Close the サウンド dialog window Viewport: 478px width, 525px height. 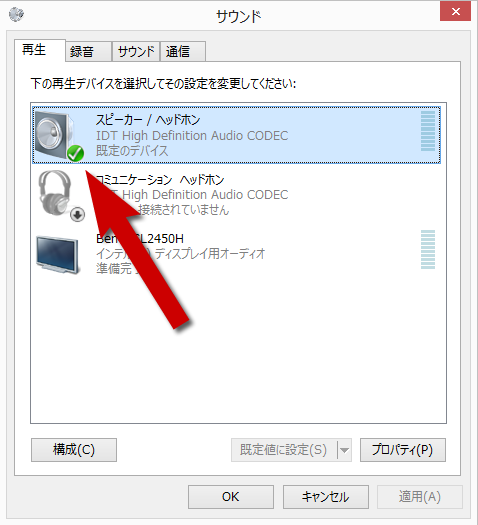coord(455,11)
